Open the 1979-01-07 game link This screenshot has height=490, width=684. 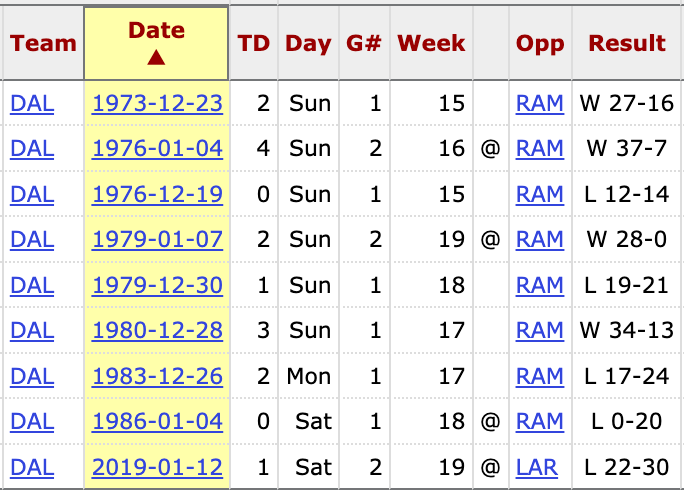[x=157, y=239]
